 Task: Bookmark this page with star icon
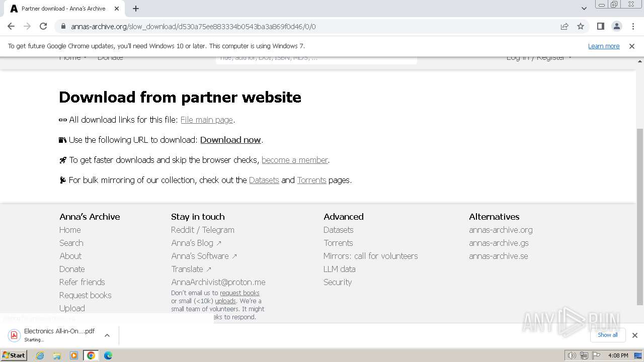[581, 26]
